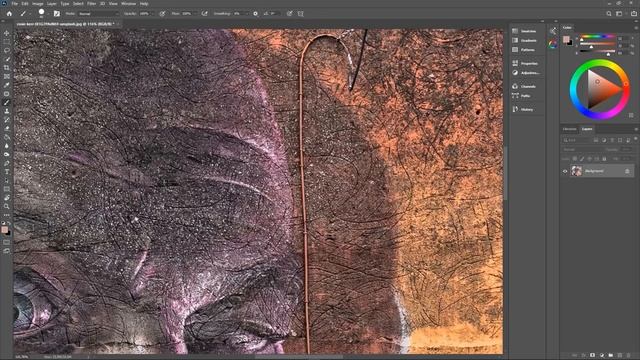Select the Lasso tool
640x360 pixels.
(7, 50)
